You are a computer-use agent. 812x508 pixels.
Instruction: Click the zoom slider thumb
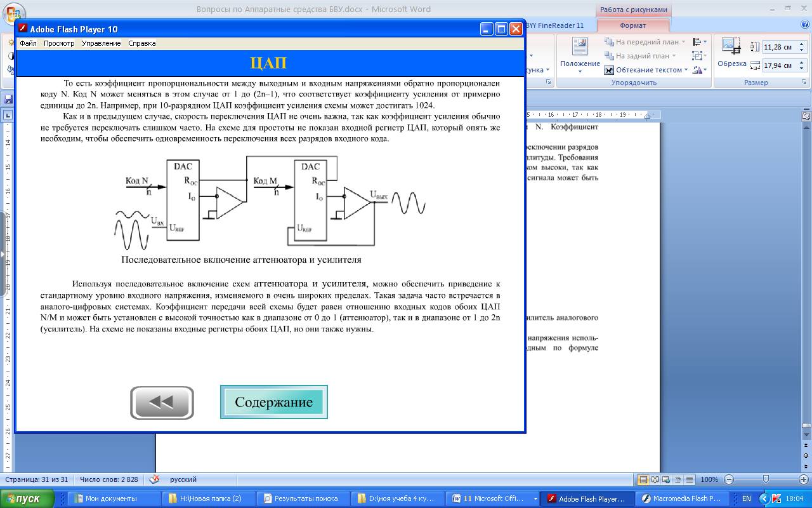click(766, 479)
